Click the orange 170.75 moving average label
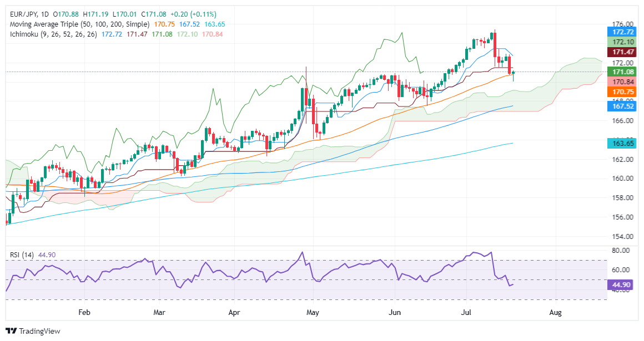The image size is (644, 341). [x=621, y=91]
